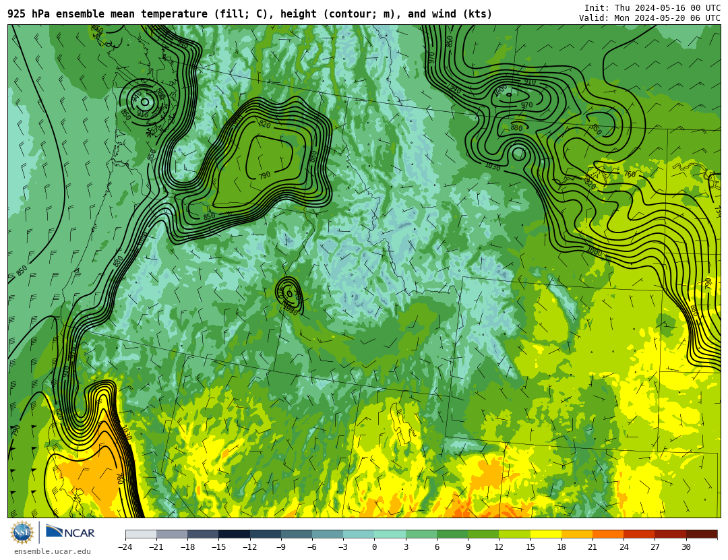Pick the colorbar swatch between 24 and 27
This screenshot has height=560, width=728.
tap(639, 534)
